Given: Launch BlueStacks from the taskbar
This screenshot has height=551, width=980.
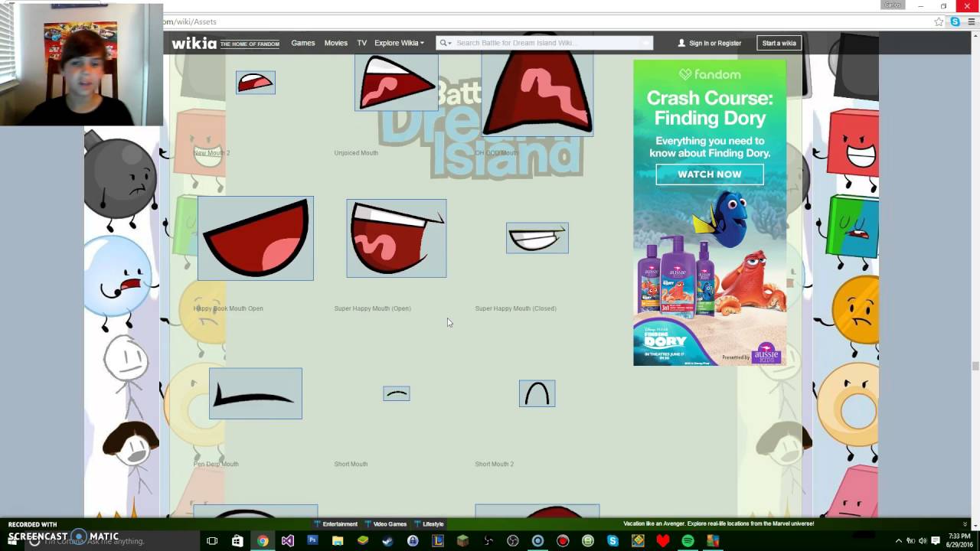Looking at the screenshot, I should [363, 541].
